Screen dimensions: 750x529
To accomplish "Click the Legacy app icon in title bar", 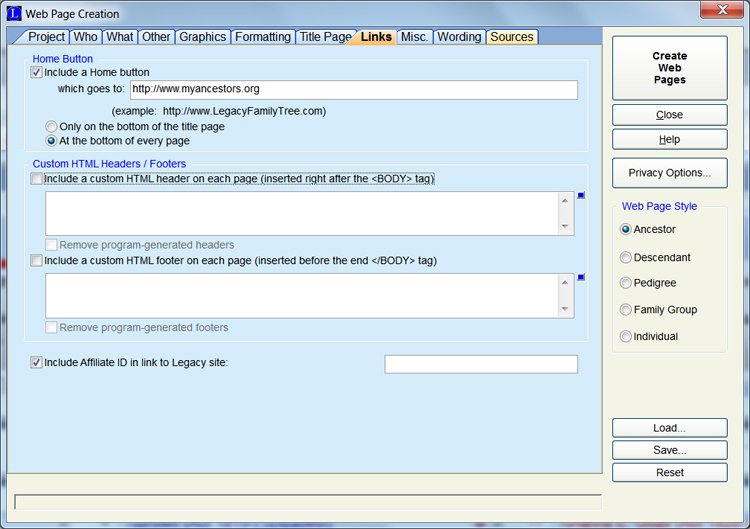I will (x=14, y=13).
